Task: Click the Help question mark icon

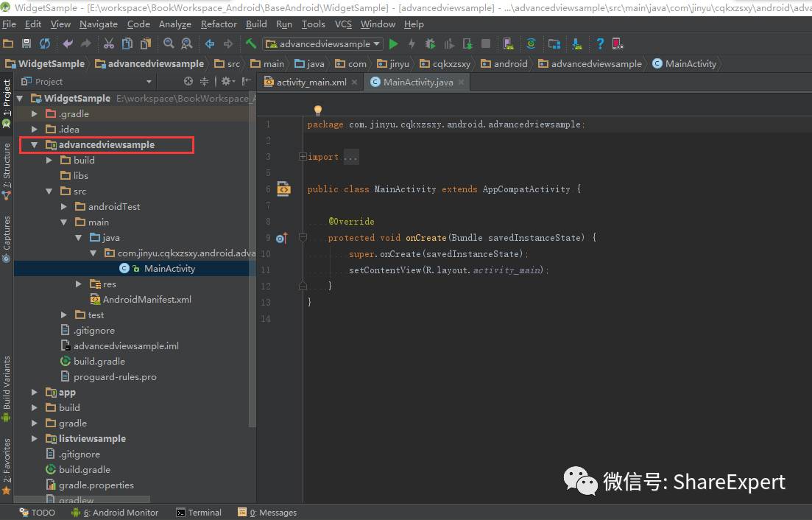Action: coord(600,44)
